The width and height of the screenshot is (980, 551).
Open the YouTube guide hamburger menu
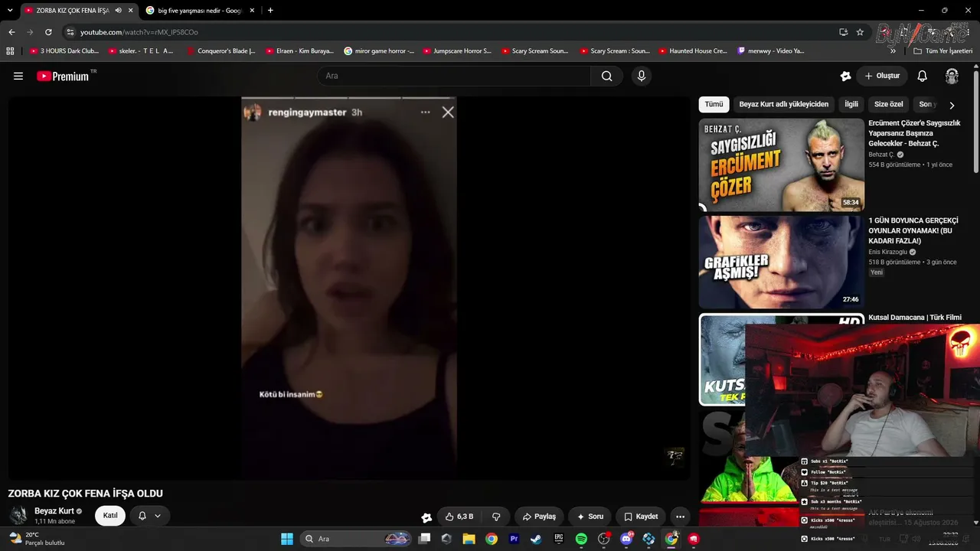click(18, 76)
